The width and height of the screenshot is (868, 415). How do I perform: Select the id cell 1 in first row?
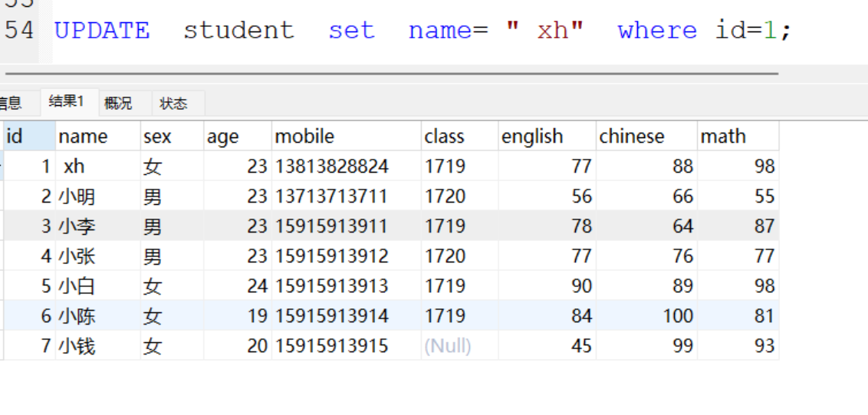click(29, 166)
